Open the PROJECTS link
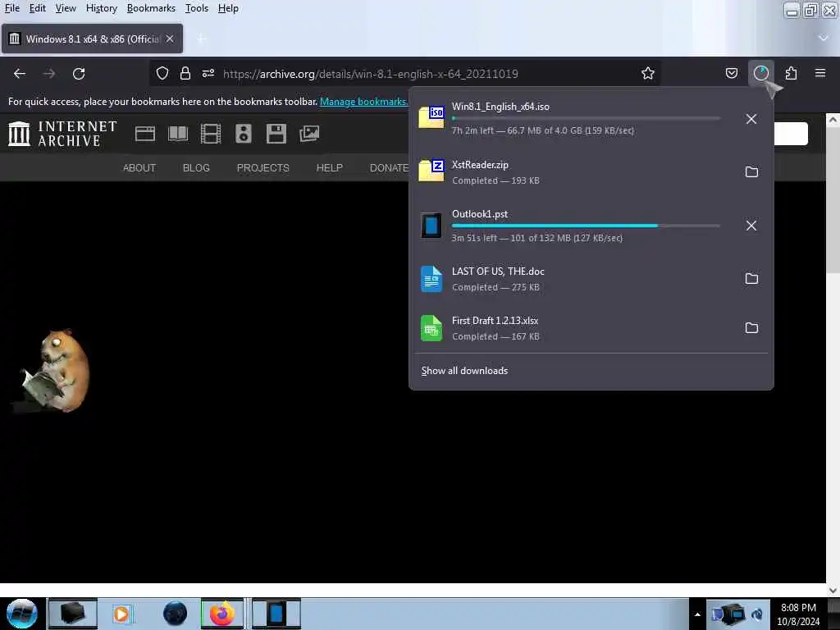Screen dimensions: 840x630 263,167
